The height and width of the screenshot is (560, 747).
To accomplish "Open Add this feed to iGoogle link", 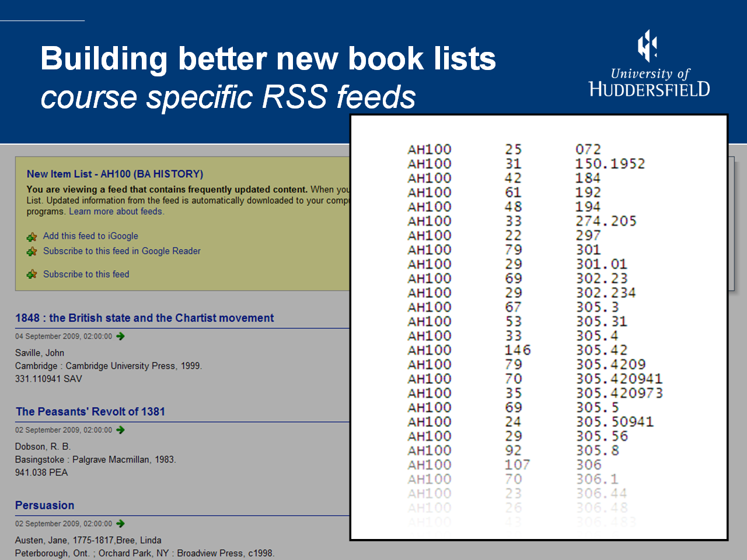I will click(90, 236).
